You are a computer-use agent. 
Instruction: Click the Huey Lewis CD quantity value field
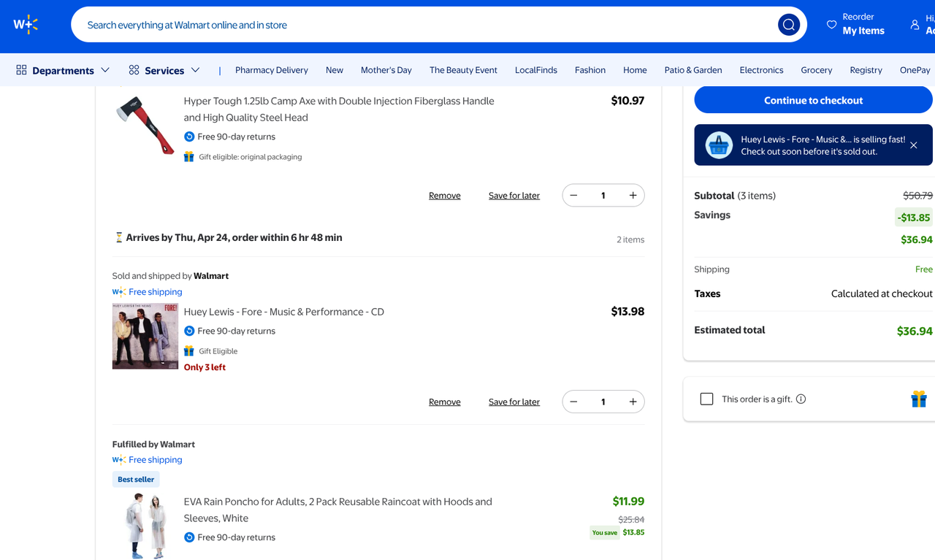603,402
